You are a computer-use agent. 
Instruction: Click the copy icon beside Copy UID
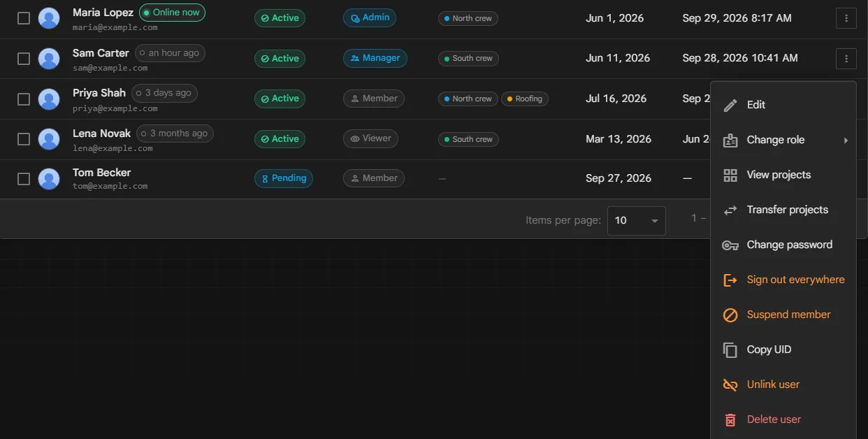click(730, 350)
